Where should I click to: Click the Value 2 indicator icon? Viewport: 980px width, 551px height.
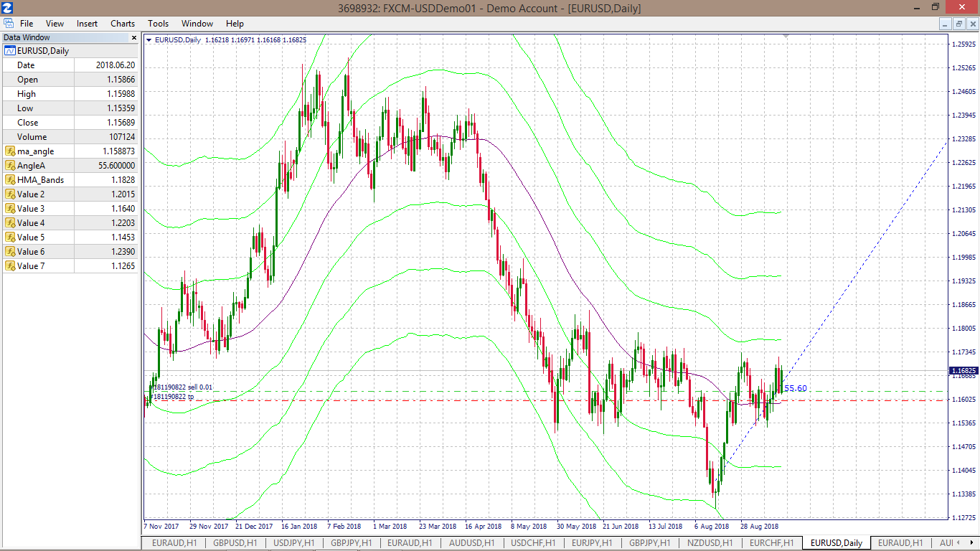(x=10, y=194)
